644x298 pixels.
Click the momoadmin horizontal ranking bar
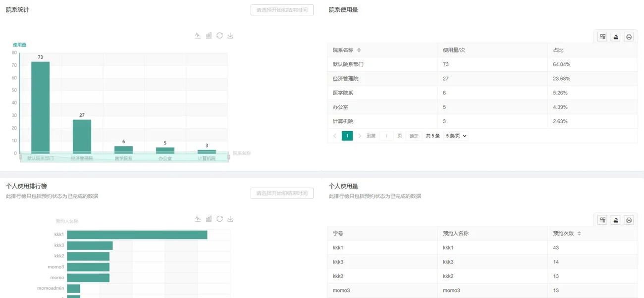point(74,288)
